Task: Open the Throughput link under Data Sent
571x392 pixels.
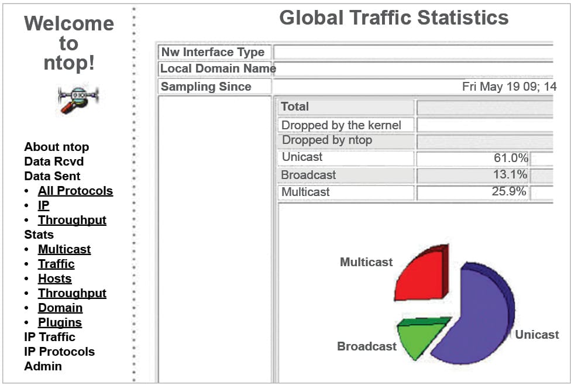Action: coord(72,220)
